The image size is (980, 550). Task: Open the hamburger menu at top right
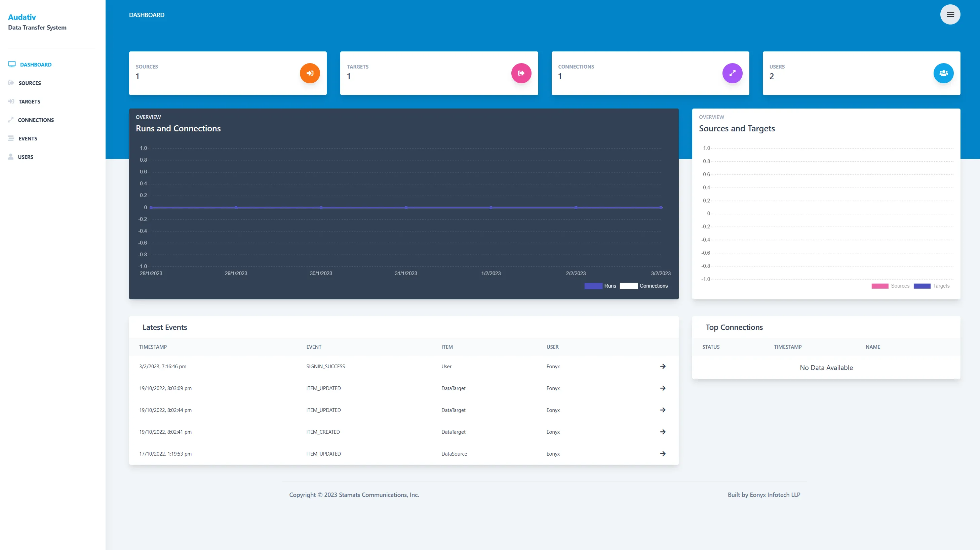pyautogui.click(x=950, y=14)
